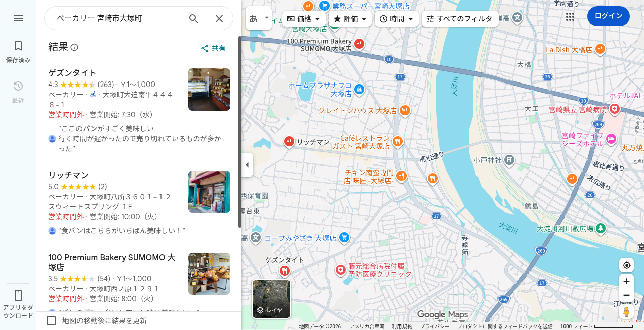The image size is (644, 330).
Task: Share results via 共有 button
Action: coord(213,48)
